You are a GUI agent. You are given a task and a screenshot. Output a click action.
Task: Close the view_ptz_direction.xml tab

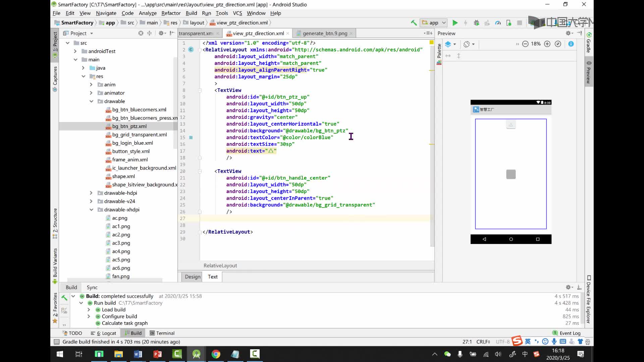coord(288,33)
